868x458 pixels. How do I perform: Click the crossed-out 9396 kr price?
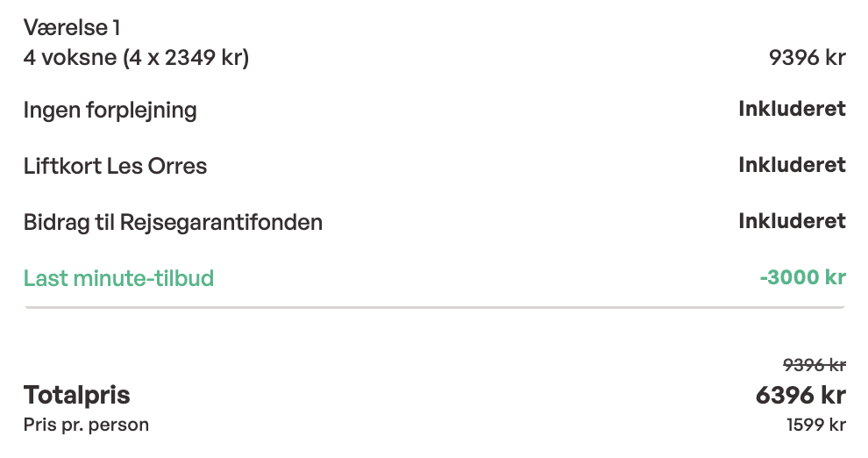(x=814, y=365)
